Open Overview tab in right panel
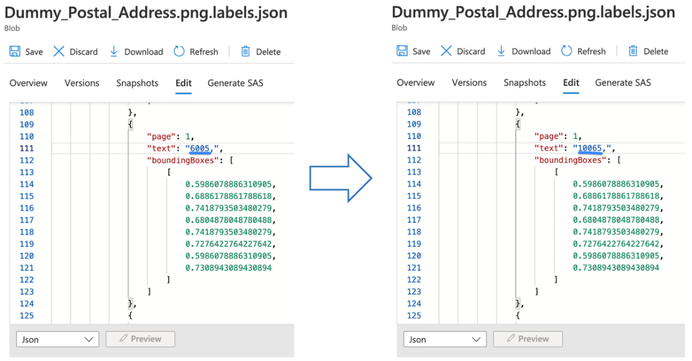692x361 pixels. 415,83
